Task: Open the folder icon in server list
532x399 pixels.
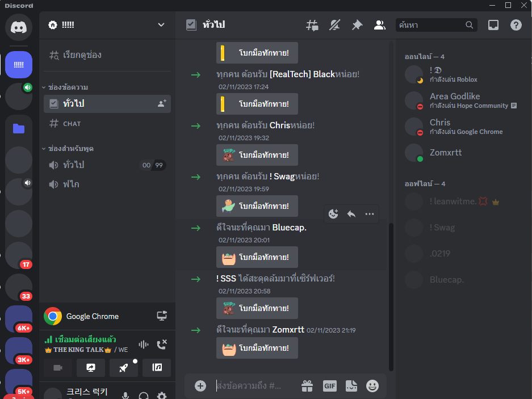Action: pos(19,129)
